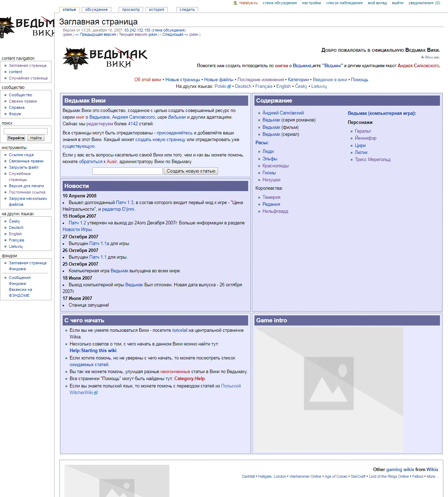Select the следить tab
Screen dimensions: 448x497
187,10
